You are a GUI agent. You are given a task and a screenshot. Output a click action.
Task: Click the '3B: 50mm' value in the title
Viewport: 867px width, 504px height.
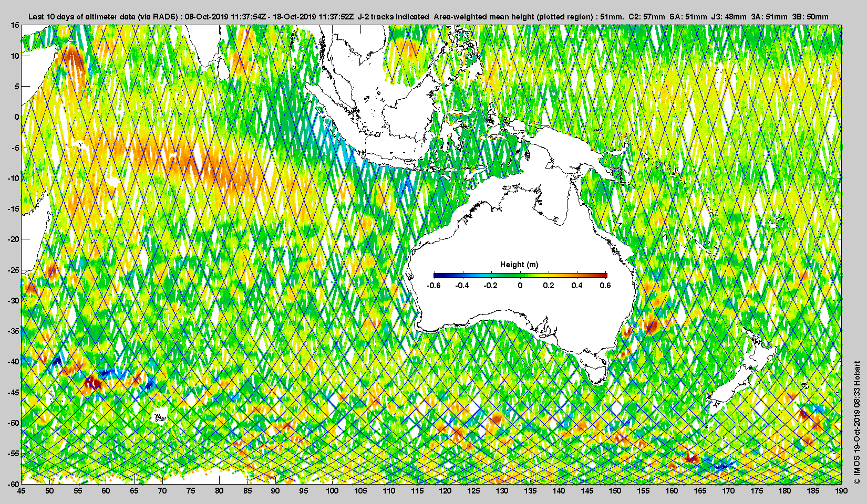810,17
